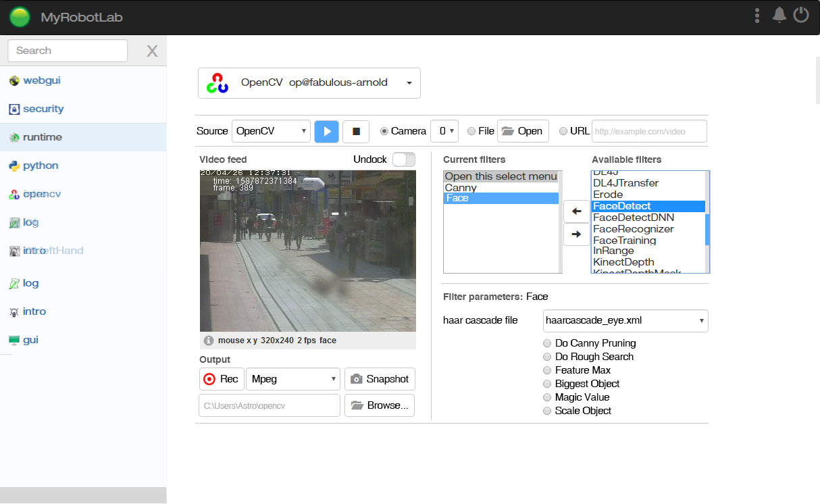Click the Browse... button
This screenshot has width=820, height=504.
380,405
